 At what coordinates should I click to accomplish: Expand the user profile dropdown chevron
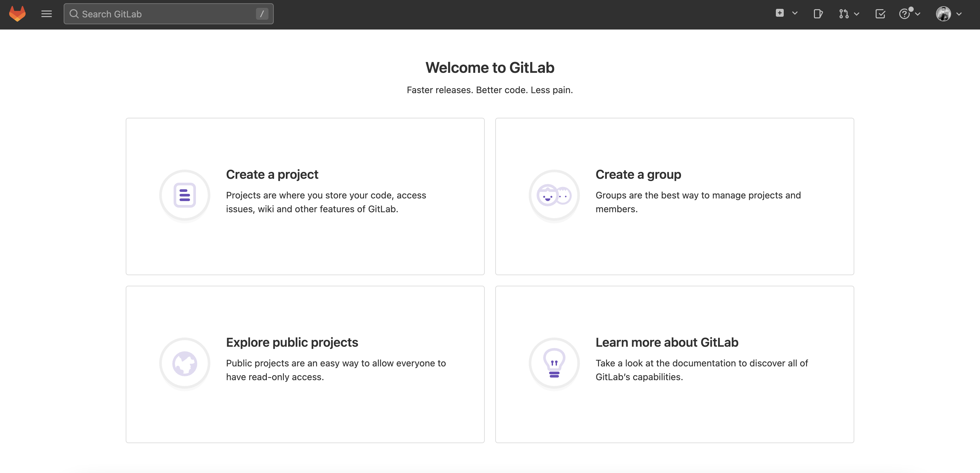[959, 14]
